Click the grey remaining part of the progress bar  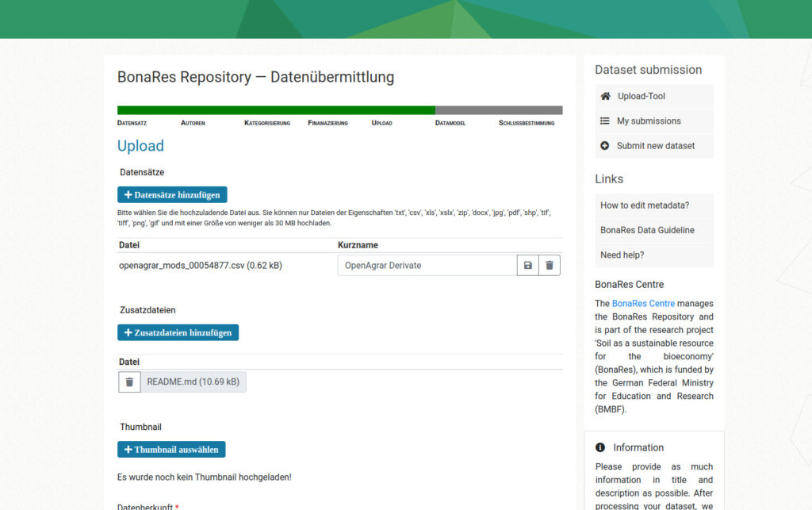tap(499, 110)
